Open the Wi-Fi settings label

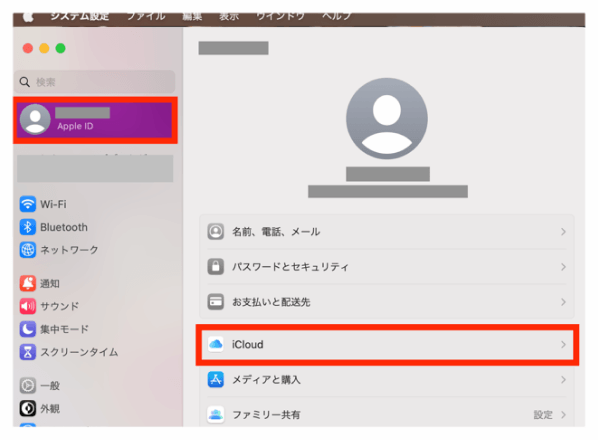53,204
